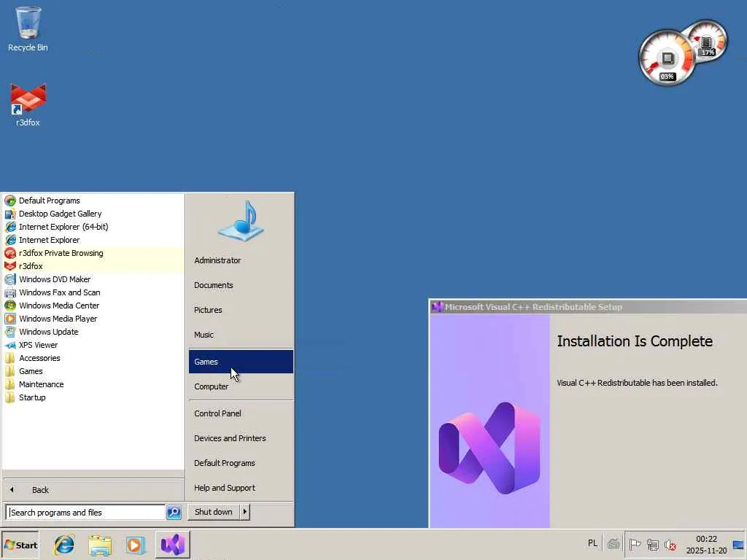Click the Visual C++ Redistributable Setup title bar
Screen dimensions: 747x560
tap(589, 307)
